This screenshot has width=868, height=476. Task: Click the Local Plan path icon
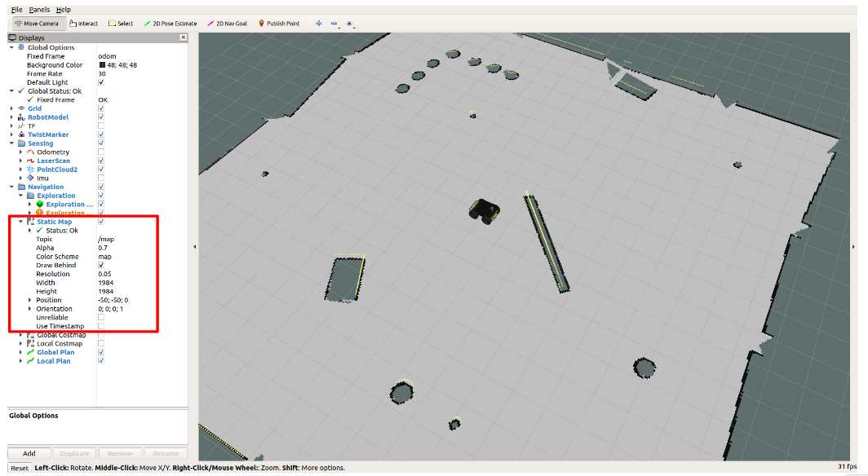(30, 361)
